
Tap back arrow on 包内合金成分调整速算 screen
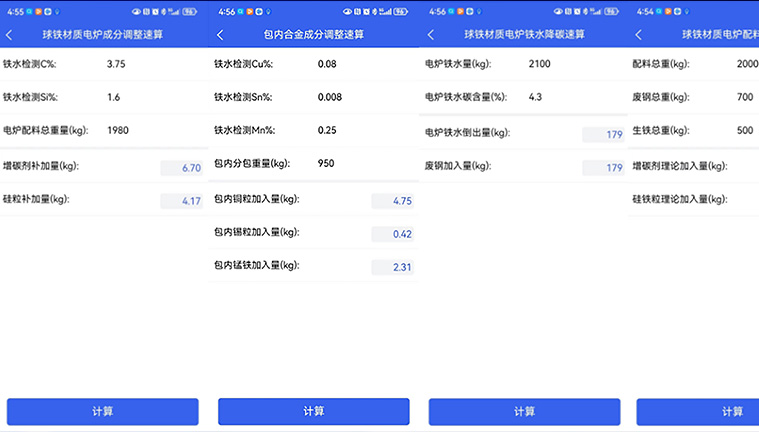click(221, 35)
